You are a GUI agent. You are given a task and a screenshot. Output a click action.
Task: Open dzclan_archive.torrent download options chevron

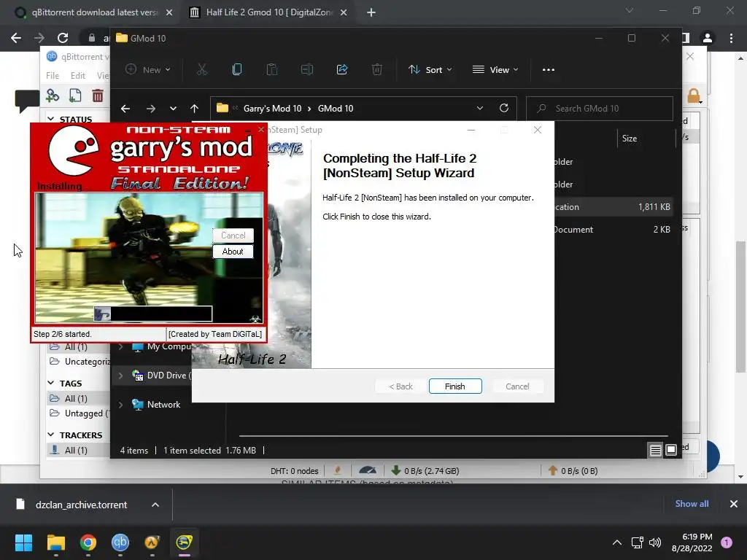[155, 505]
